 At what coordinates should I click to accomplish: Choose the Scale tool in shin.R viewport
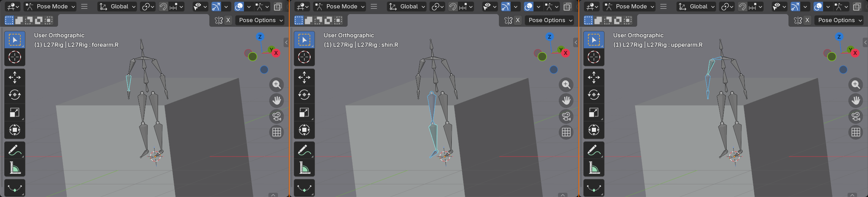(x=304, y=113)
